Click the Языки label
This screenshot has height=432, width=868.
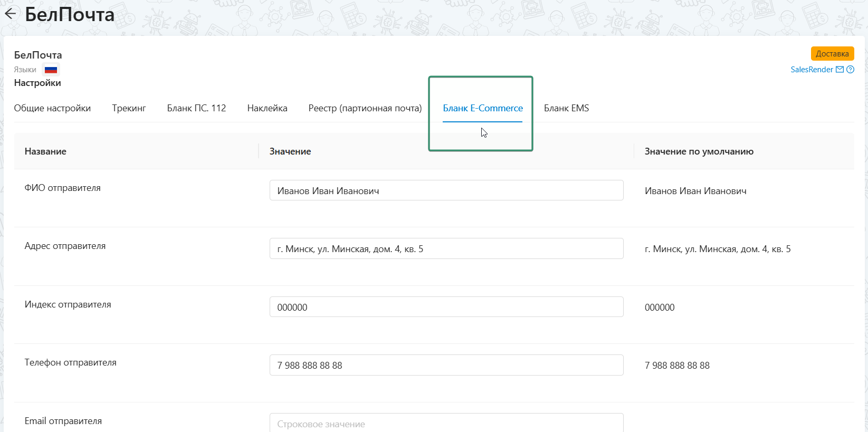(25, 70)
